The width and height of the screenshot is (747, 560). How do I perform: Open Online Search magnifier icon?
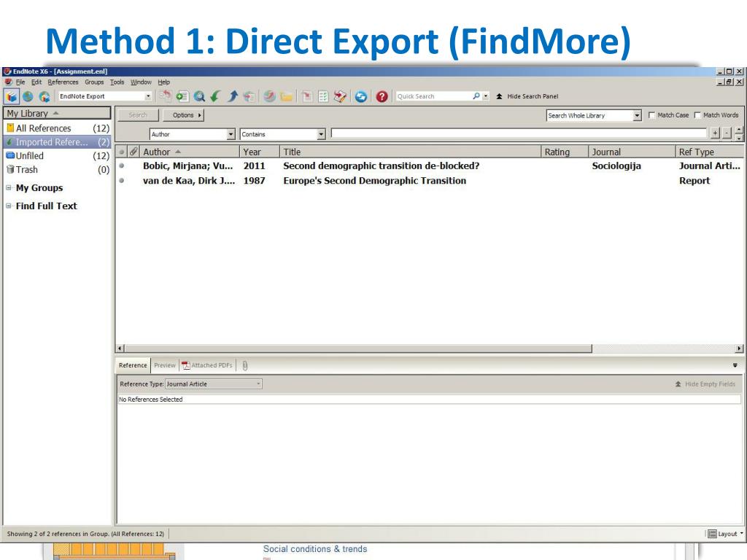199,96
